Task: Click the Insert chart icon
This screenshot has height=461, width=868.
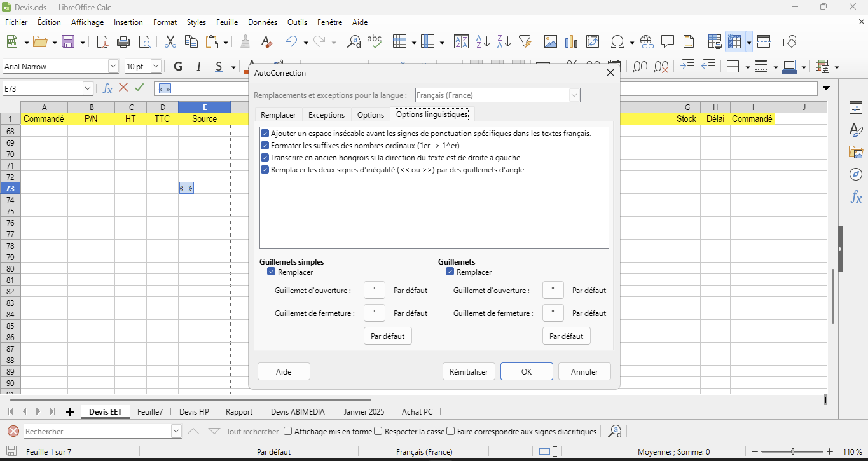Action: [571, 42]
